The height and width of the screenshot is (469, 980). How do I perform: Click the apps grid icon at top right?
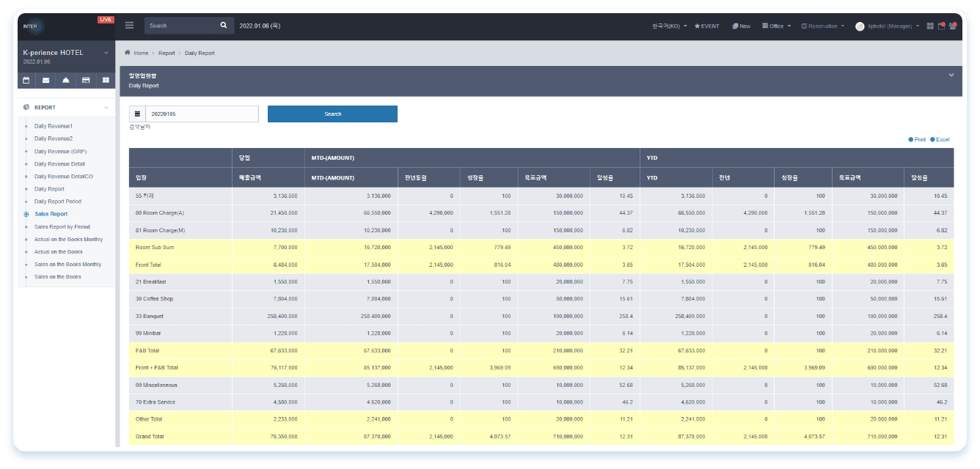pos(930,26)
